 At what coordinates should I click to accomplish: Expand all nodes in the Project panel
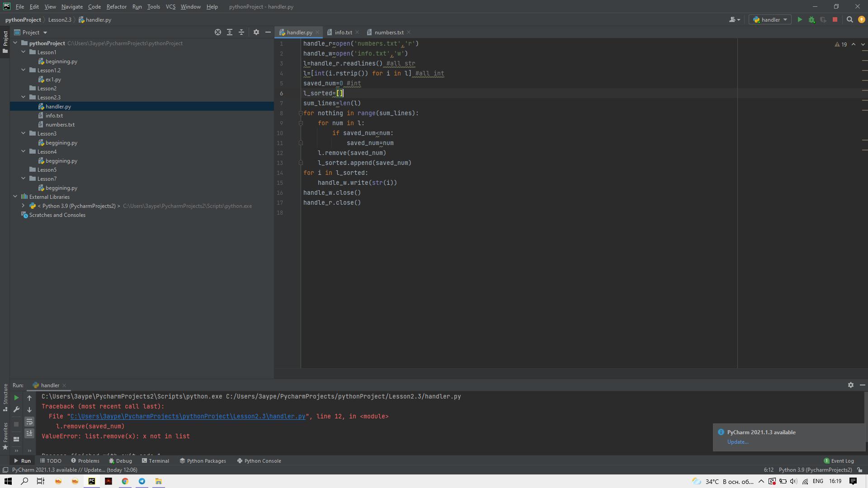point(230,33)
